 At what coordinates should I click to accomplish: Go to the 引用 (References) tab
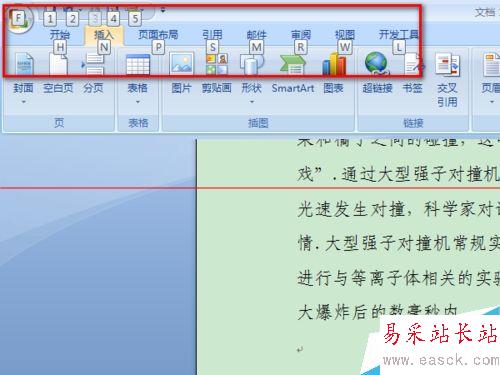click(x=212, y=35)
